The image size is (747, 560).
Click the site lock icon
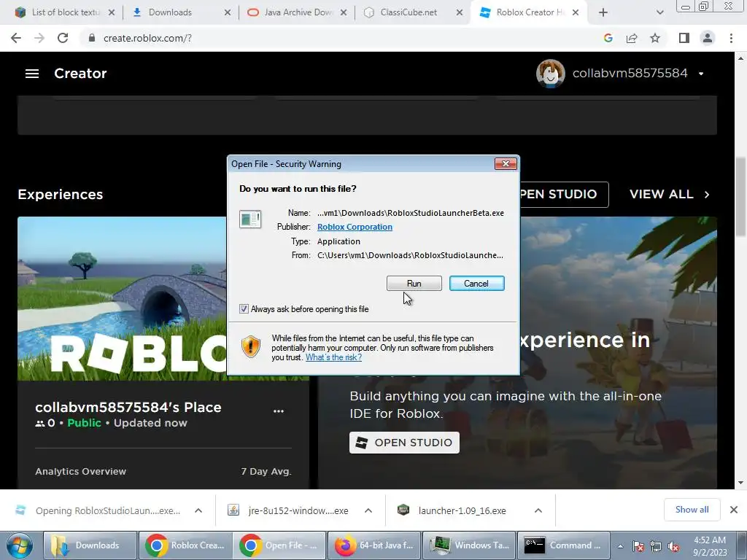pyautogui.click(x=92, y=38)
